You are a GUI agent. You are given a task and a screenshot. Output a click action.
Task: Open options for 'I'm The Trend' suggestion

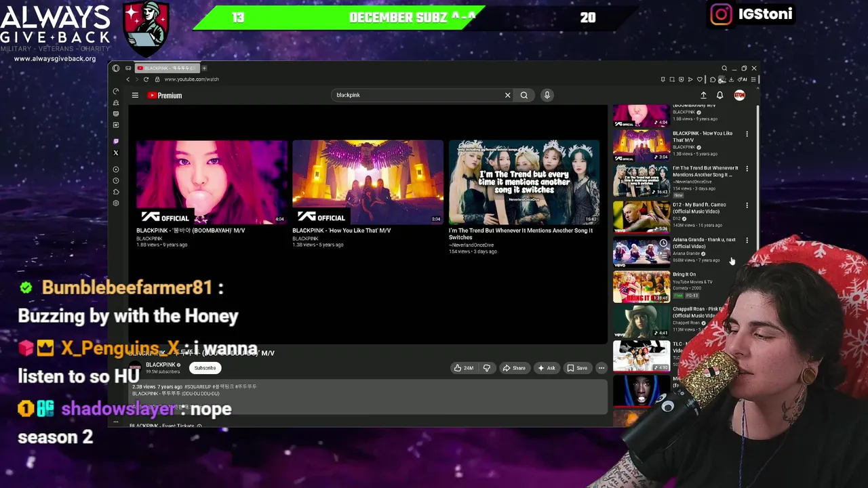(747, 169)
